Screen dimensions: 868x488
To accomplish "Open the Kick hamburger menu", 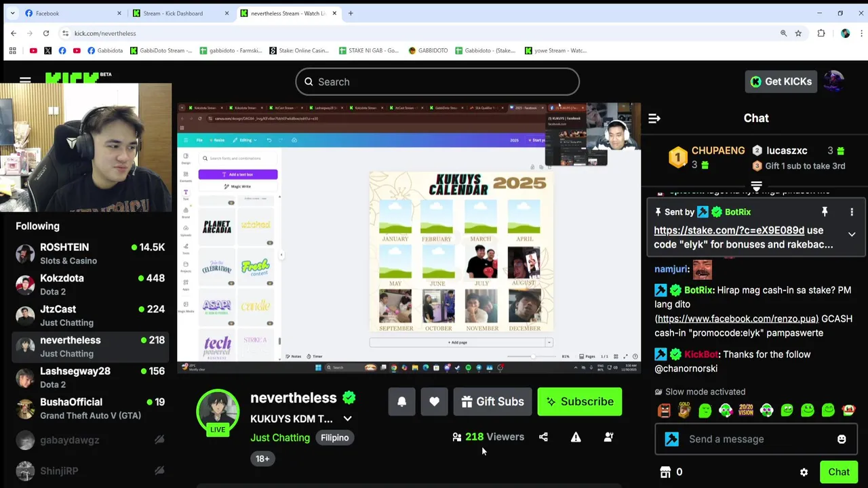I will [x=25, y=81].
